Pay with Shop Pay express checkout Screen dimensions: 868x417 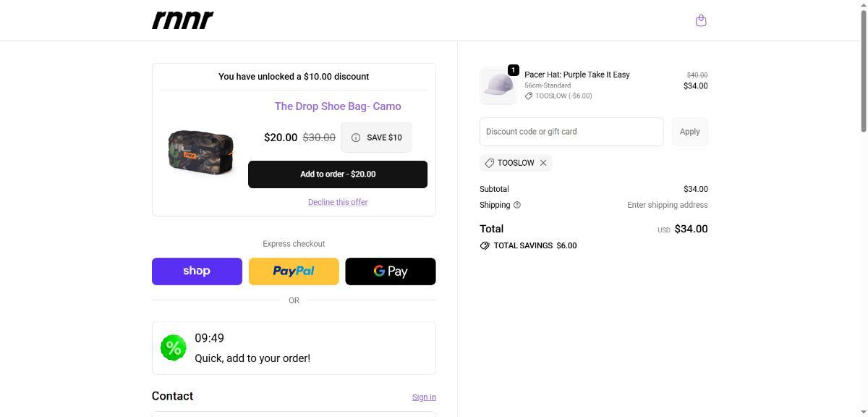point(197,271)
